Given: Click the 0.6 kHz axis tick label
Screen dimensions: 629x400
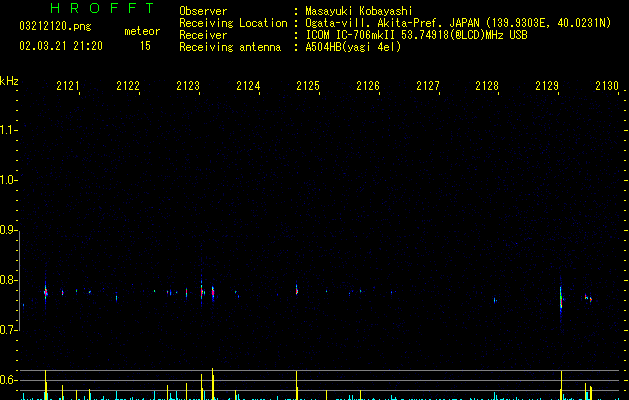Looking at the screenshot, I should point(8,380).
